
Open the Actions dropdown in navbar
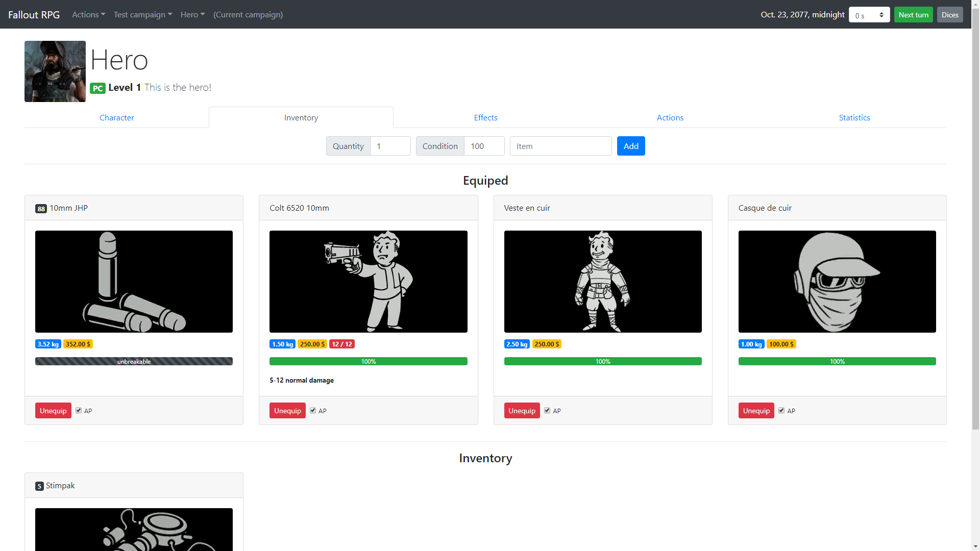88,14
